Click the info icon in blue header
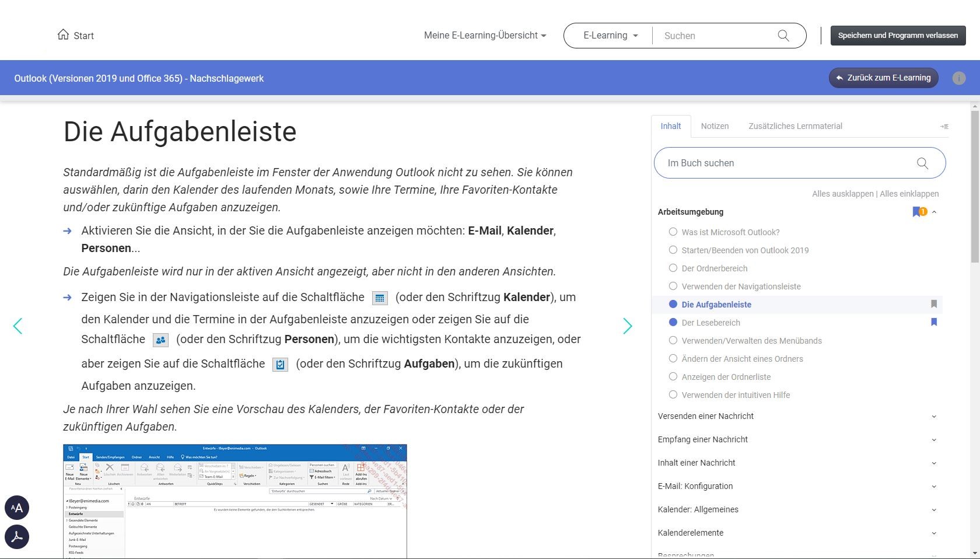The image size is (980, 559). pyautogui.click(x=959, y=78)
